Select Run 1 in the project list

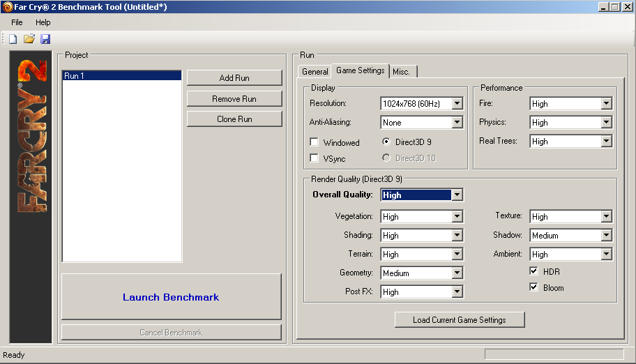pos(121,75)
